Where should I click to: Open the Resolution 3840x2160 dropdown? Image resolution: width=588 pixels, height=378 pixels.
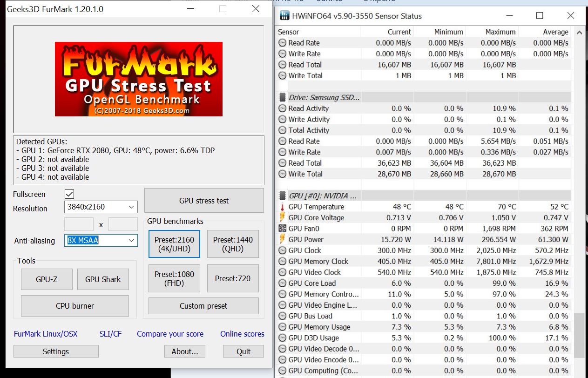click(x=101, y=207)
